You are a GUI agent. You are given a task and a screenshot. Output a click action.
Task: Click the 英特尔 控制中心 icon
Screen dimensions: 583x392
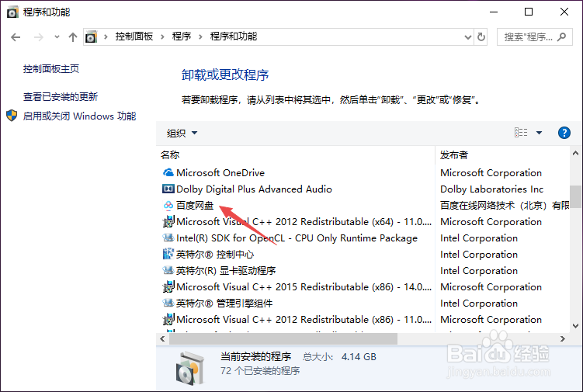168,254
